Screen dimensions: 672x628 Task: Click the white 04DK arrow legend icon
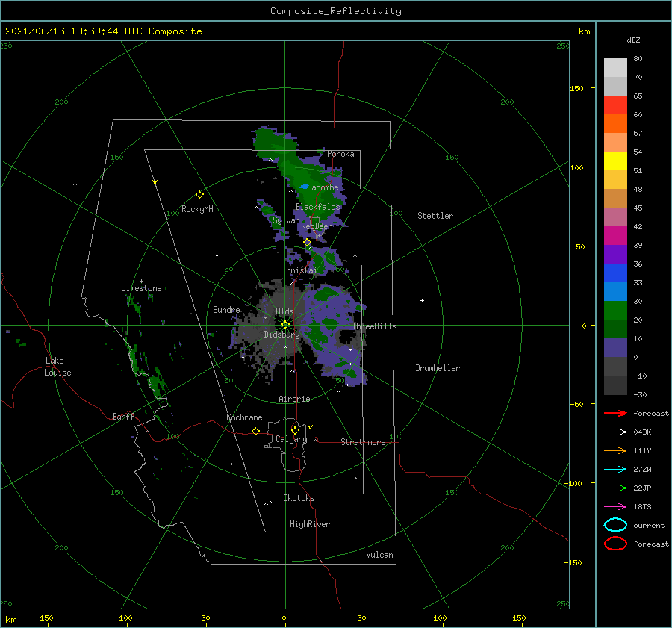coord(615,432)
